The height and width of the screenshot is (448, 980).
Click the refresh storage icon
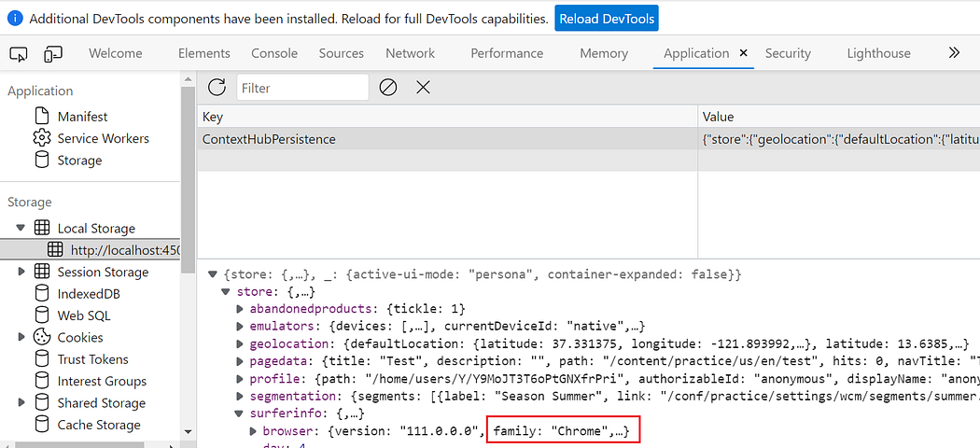(x=217, y=88)
